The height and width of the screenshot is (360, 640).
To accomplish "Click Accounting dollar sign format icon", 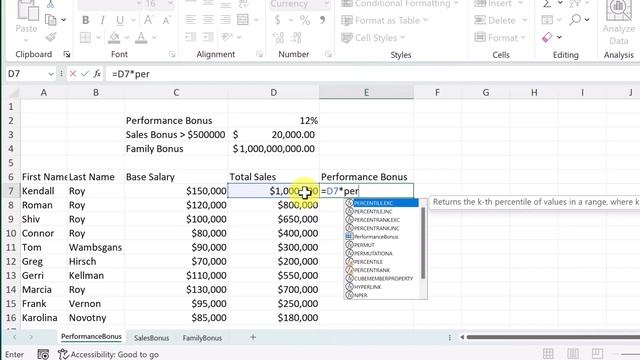I will pos(278,20).
